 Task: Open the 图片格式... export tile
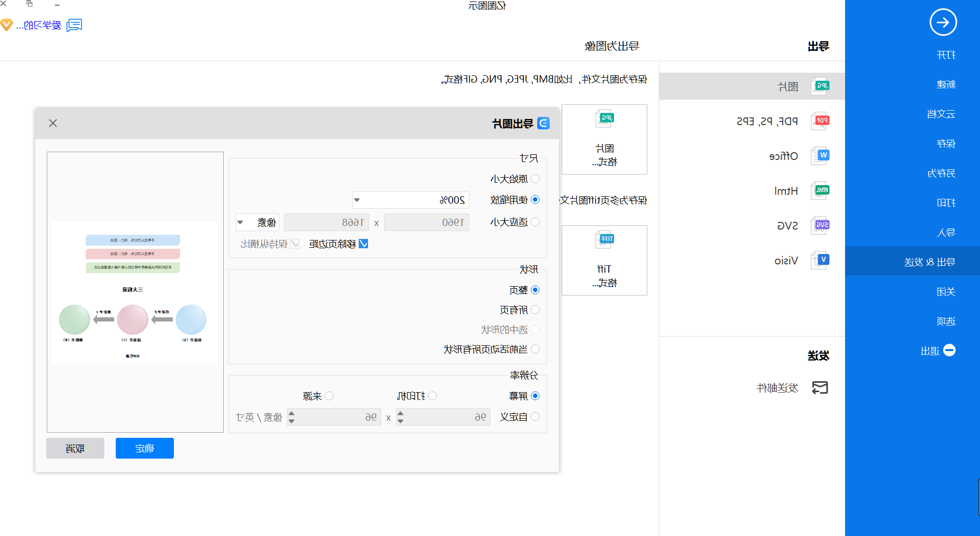point(604,139)
